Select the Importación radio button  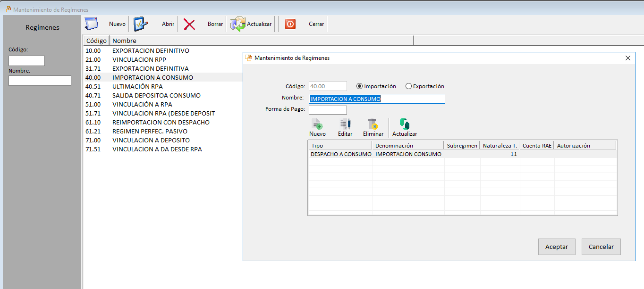[x=360, y=86]
